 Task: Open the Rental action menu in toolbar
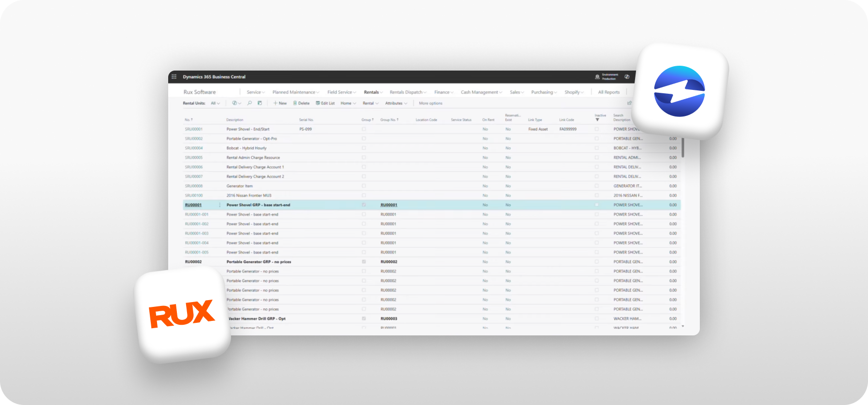point(370,103)
